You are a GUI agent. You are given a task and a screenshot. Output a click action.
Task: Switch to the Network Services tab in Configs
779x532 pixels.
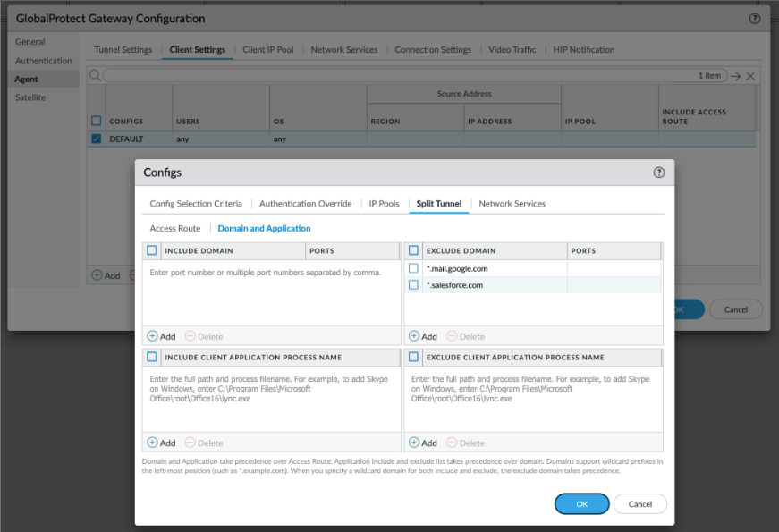[x=512, y=204]
